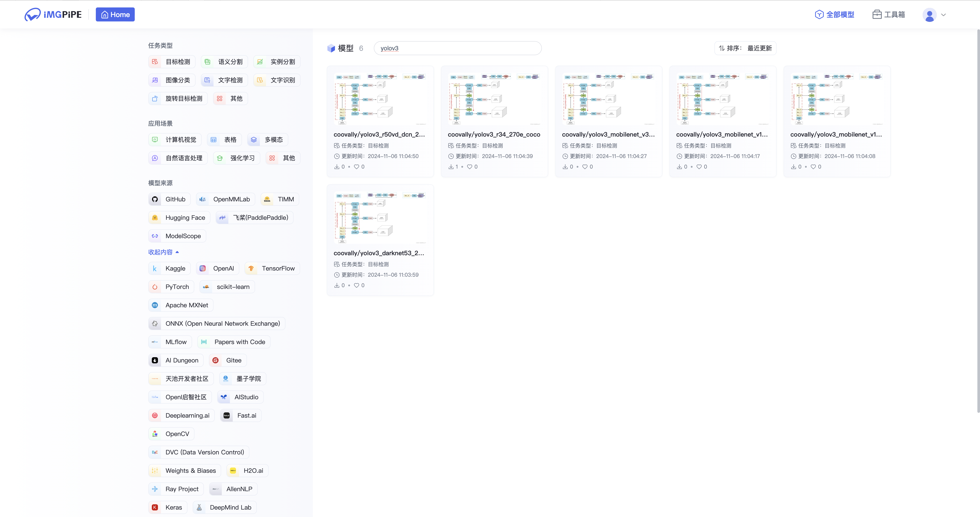The height and width of the screenshot is (517, 980).
Task: Toggle the 目标检测 task type filter
Action: click(171, 62)
